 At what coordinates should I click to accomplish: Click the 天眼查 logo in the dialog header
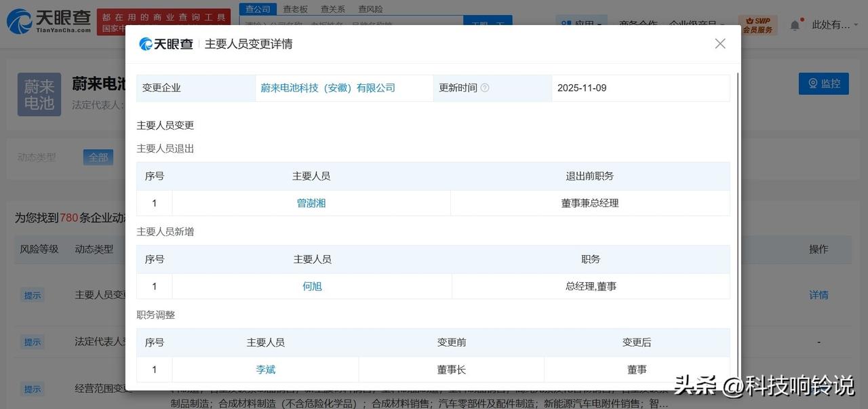pos(166,44)
